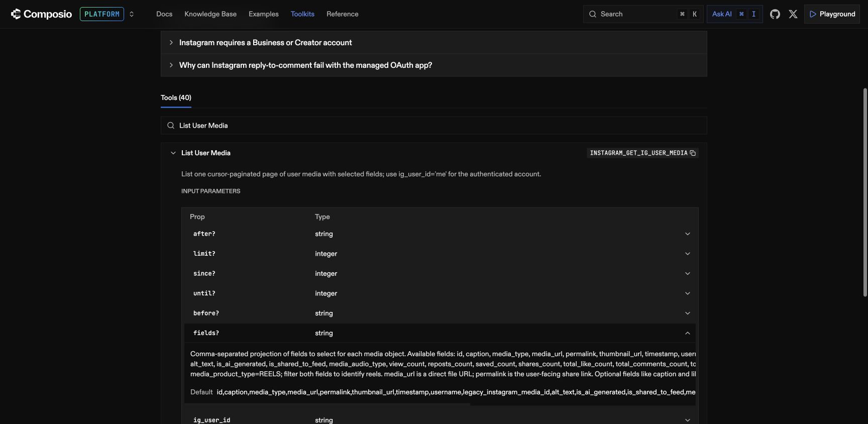
Task: Open the Playground button
Action: click(832, 14)
